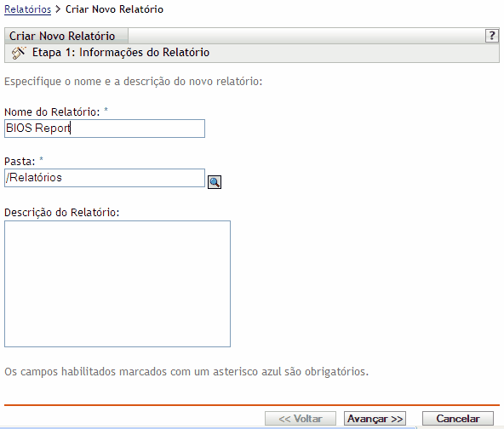Cancel the wizard with Cancelar
504x429 pixels.
[x=458, y=419]
